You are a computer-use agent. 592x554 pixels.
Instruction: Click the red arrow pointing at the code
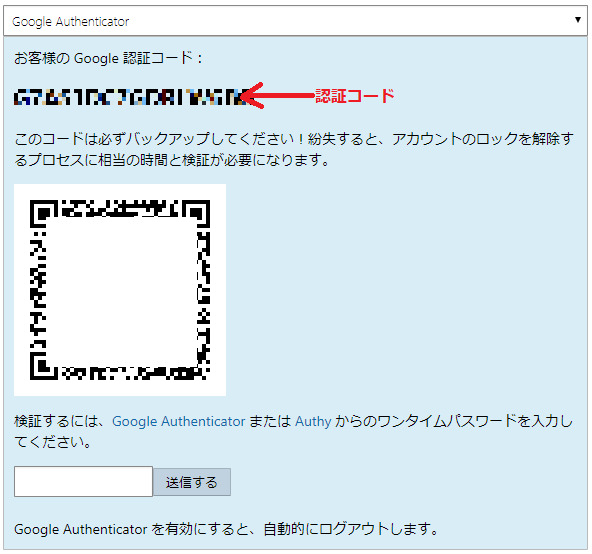(x=278, y=96)
